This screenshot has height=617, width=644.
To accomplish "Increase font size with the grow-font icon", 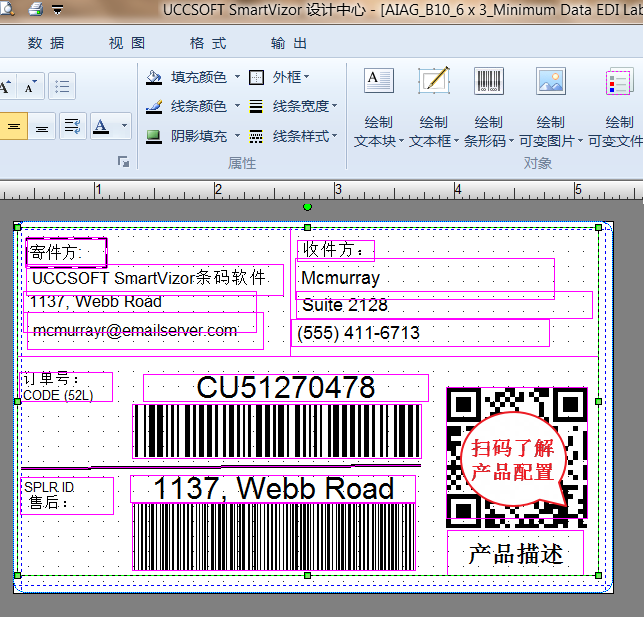I will pyautogui.click(x=6, y=86).
